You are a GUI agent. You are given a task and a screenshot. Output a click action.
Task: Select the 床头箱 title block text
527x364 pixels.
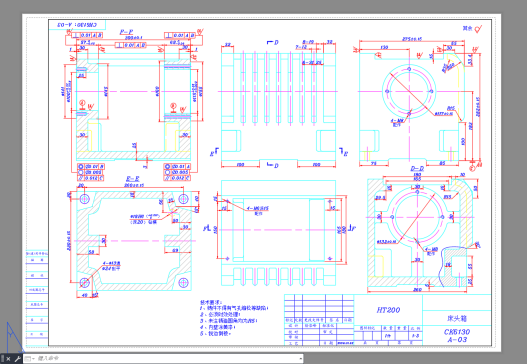[457, 318]
